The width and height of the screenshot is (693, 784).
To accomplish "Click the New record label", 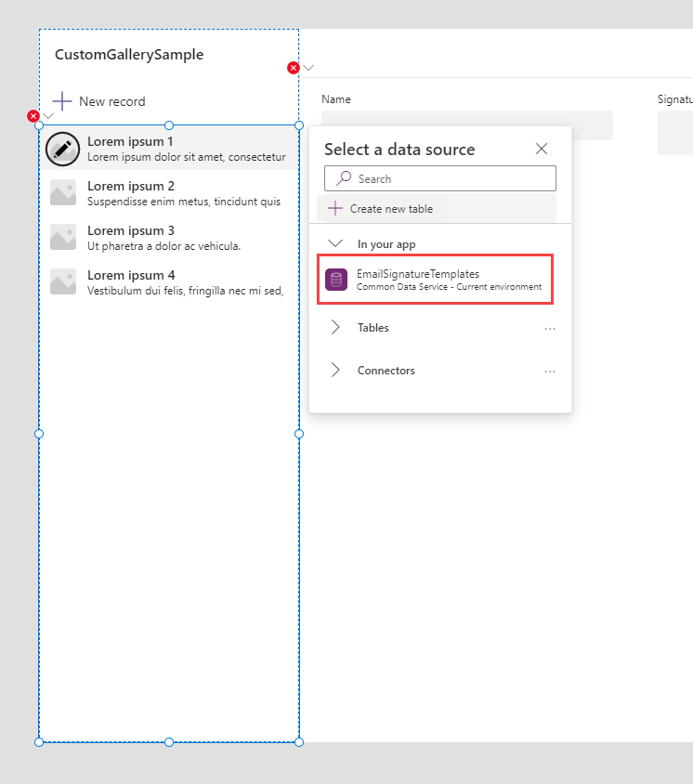I will tap(111, 101).
